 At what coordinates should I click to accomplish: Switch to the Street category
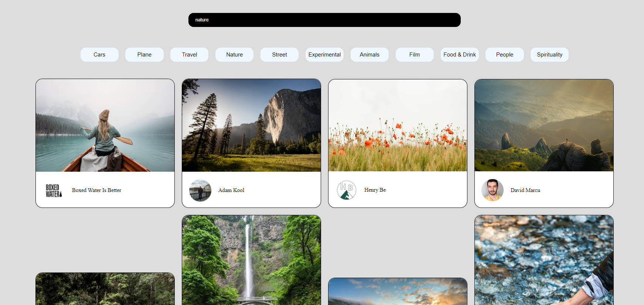279,55
